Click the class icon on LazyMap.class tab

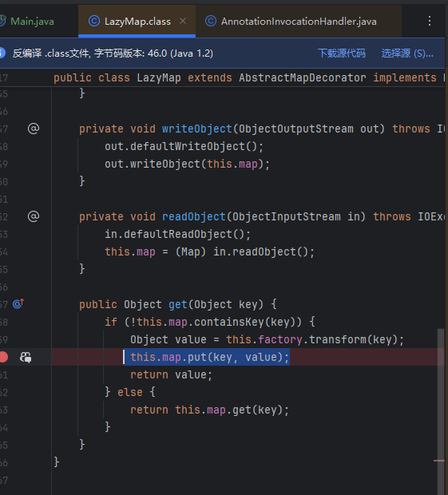point(94,21)
